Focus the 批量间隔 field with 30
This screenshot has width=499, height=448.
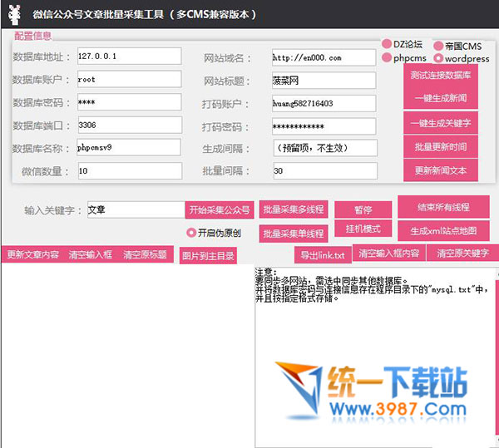click(x=325, y=170)
